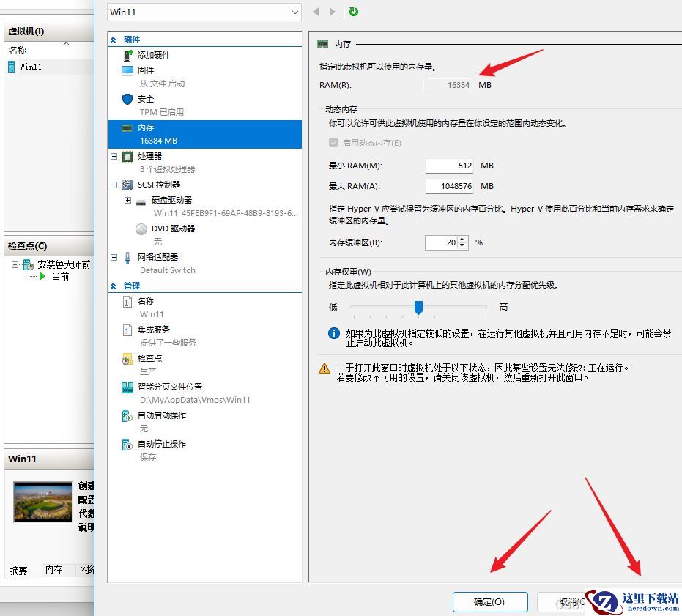Click the forward navigation arrow
Screen dimensions: 682x616
tap(333, 12)
